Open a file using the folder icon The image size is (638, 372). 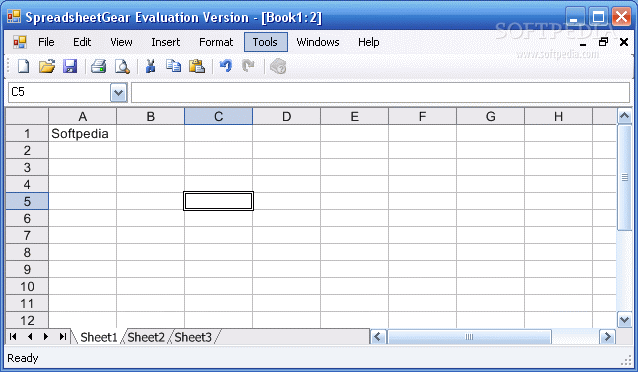pos(47,66)
